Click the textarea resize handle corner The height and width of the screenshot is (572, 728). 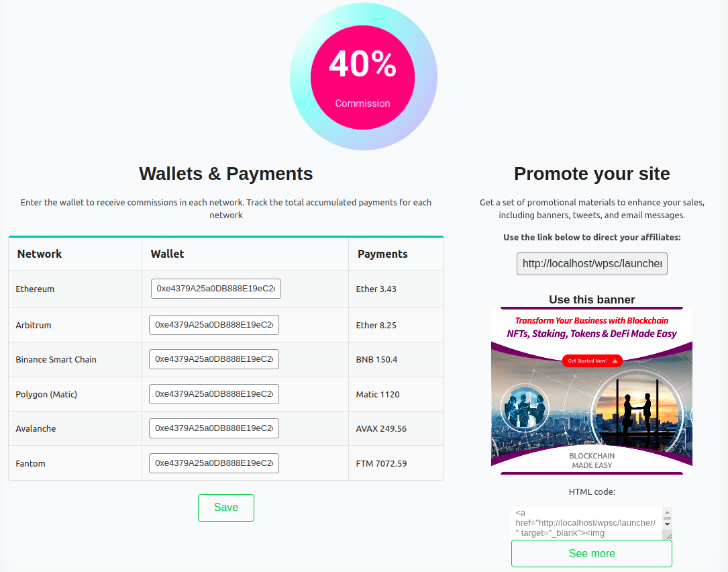[668, 536]
